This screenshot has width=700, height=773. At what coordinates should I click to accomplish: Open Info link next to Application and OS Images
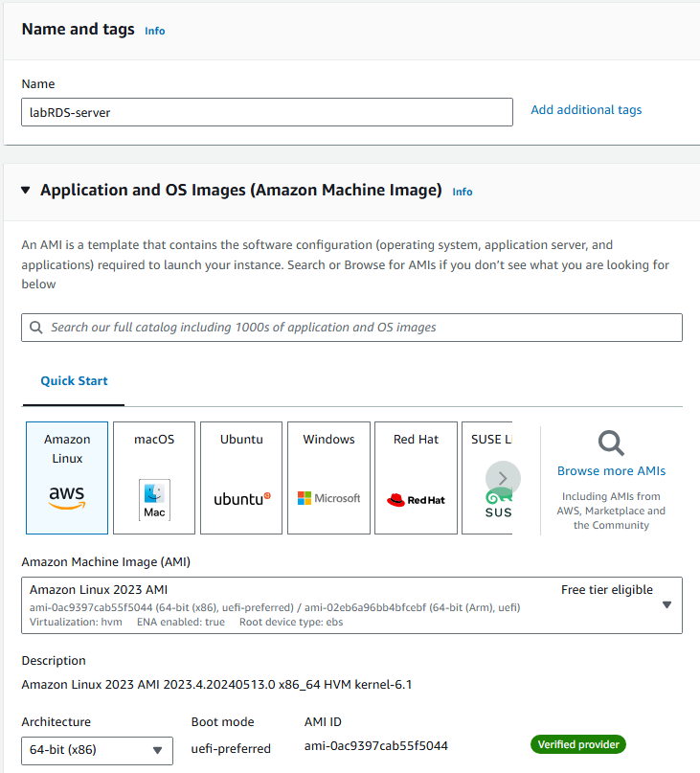click(x=463, y=192)
